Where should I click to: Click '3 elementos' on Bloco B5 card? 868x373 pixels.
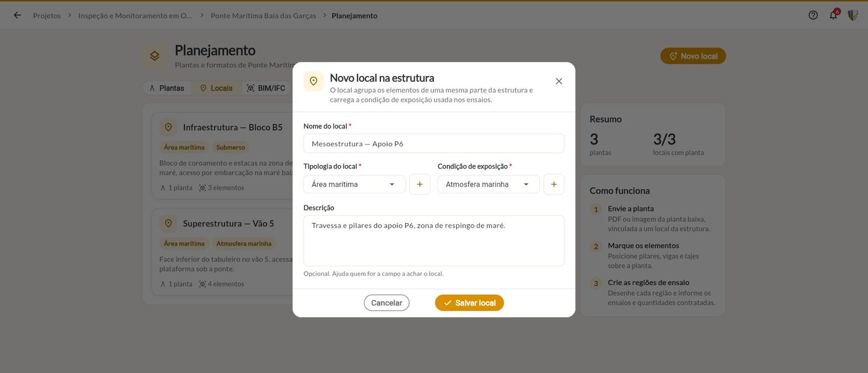tap(221, 187)
